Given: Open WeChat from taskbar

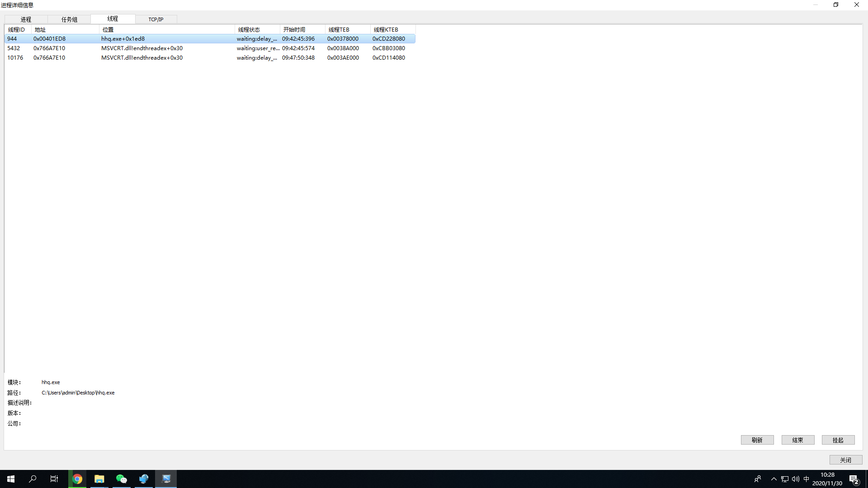Looking at the screenshot, I should [122, 479].
